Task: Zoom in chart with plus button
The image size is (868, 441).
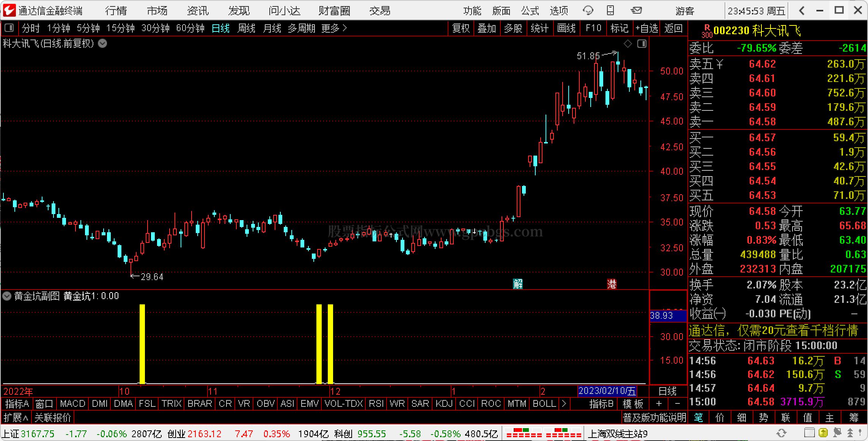Action: pyautogui.click(x=659, y=404)
